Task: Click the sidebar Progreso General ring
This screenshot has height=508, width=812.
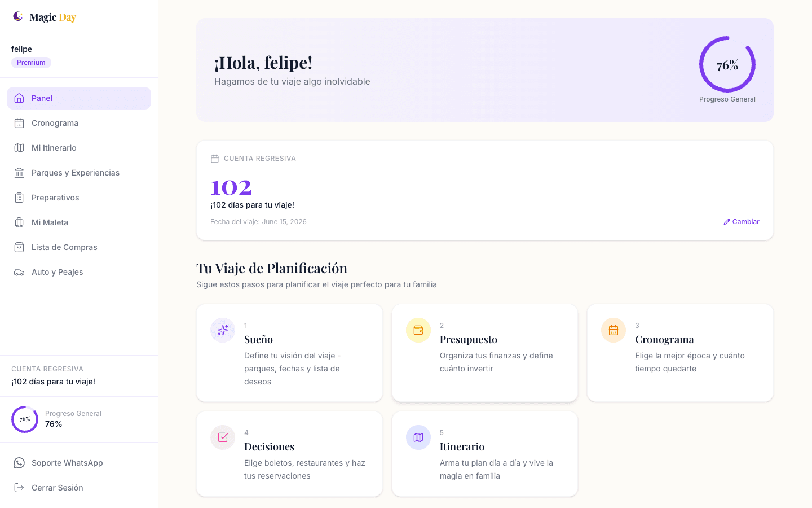Action: [x=25, y=419]
